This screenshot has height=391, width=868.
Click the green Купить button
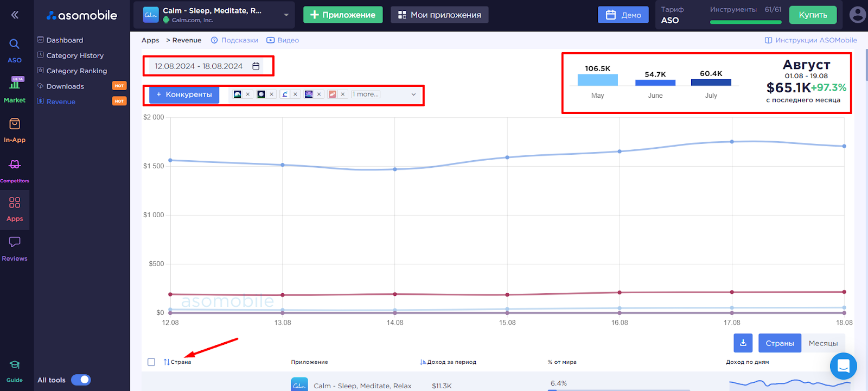pyautogui.click(x=813, y=15)
